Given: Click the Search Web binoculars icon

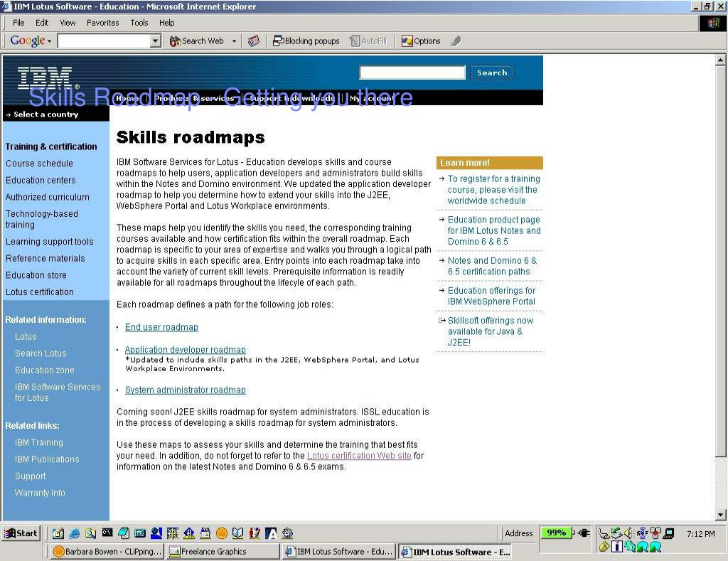Looking at the screenshot, I should tap(175, 41).
